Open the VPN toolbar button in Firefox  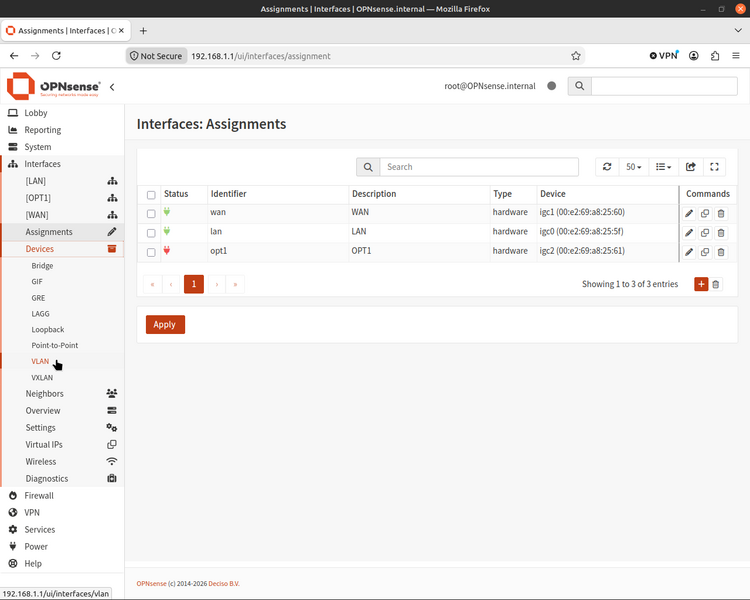point(664,56)
